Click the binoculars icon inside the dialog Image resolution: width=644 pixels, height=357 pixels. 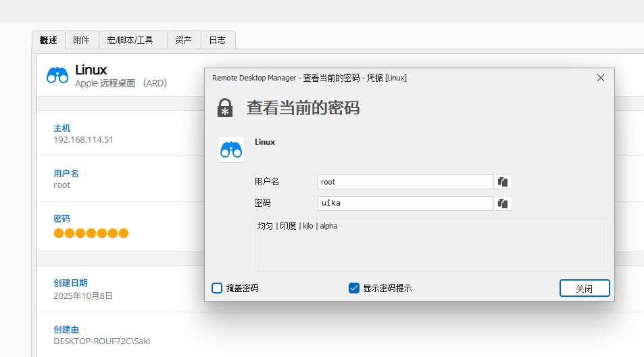(x=231, y=149)
